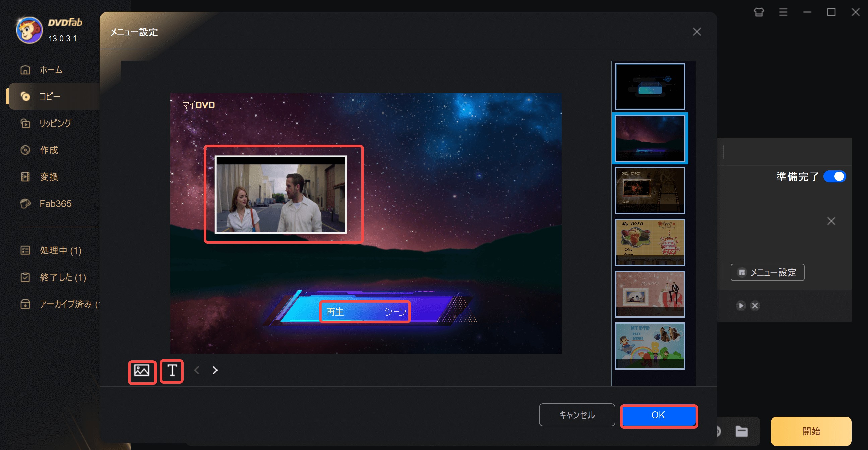Click the キャンセル button

click(x=576, y=415)
